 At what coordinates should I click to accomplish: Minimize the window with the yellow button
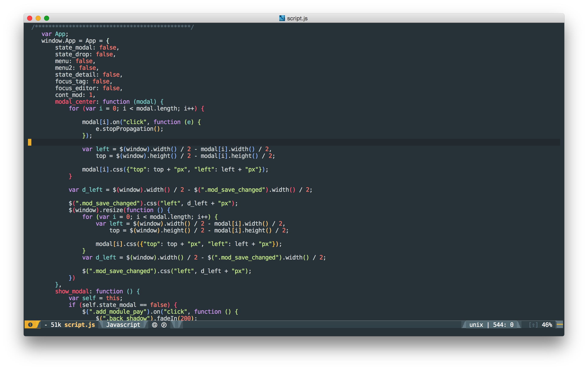[38, 18]
